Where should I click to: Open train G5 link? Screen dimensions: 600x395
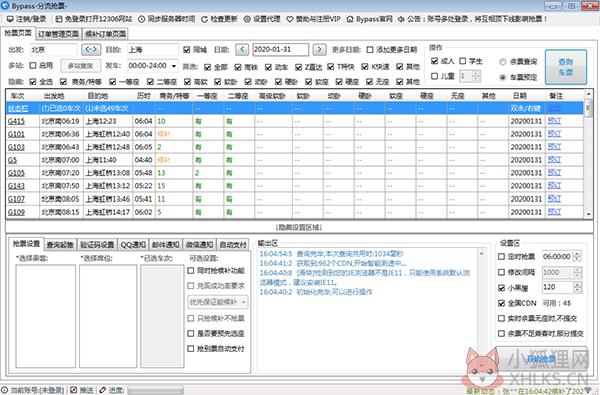tap(12, 160)
